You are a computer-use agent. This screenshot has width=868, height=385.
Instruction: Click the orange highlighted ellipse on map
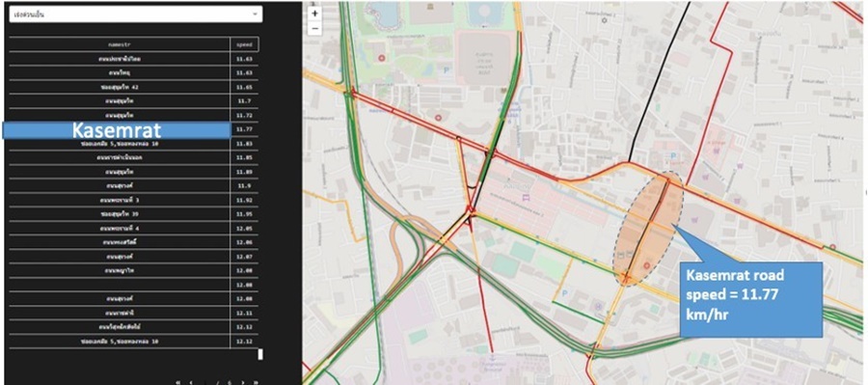coord(648,229)
